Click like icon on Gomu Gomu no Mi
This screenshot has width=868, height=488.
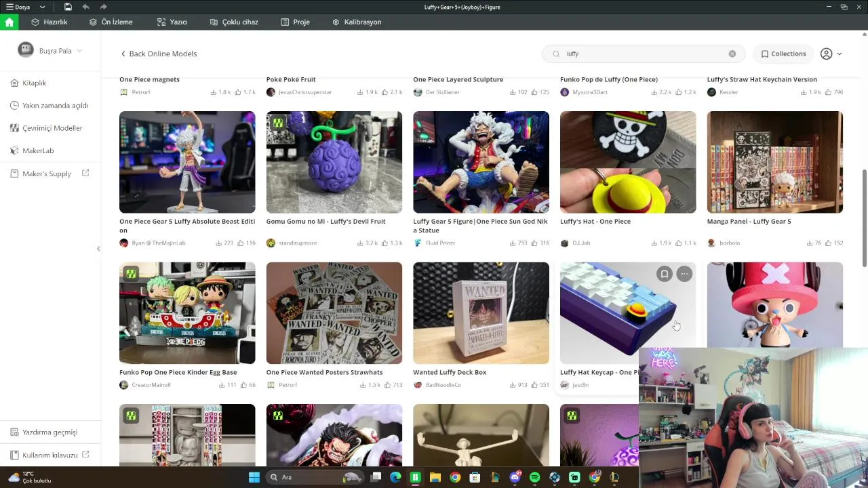(384, 243)
